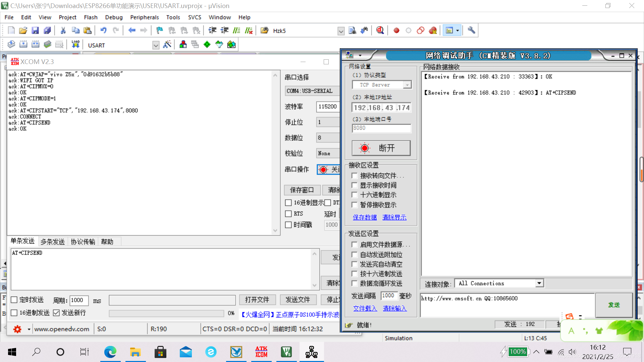Open the USART target dropdown in uVision
This screenshot has height=362, width=644.
click(x=156, y=45)
